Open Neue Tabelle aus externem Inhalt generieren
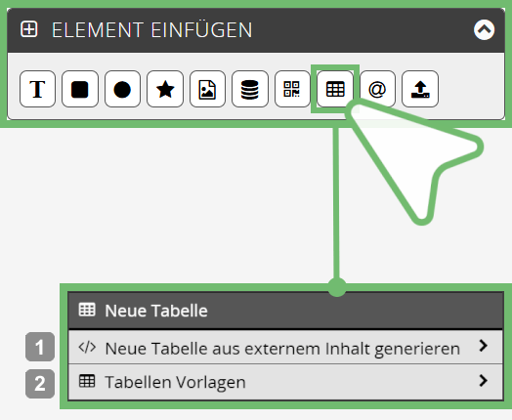The height and width of the screenshot is (420, 512). coord(285,347)
